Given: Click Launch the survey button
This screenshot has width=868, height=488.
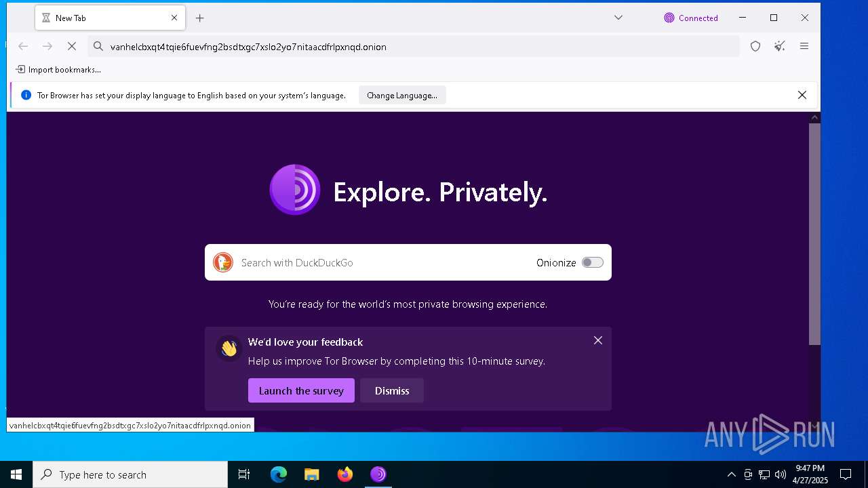Looking at the screenshot, I should [301, 390].
